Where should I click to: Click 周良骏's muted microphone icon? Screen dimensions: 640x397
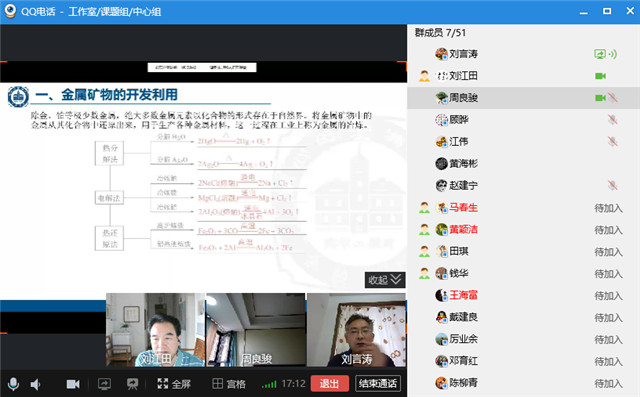(x=612, y=98)
